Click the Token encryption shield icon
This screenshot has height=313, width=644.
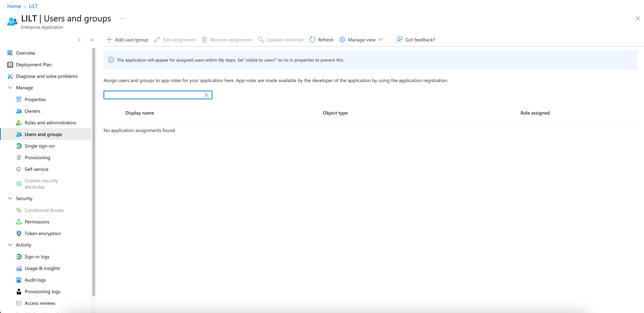tap(19, 233)
